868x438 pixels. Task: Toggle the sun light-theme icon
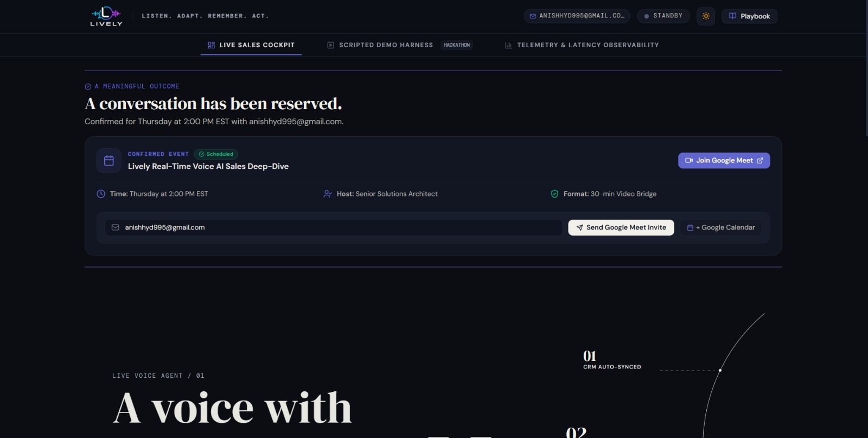[706, 16]
